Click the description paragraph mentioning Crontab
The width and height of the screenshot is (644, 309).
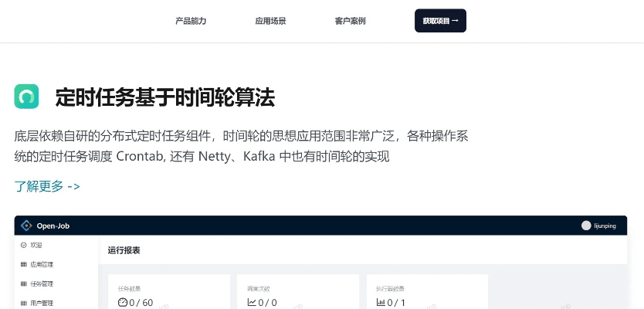coord(241,146)
